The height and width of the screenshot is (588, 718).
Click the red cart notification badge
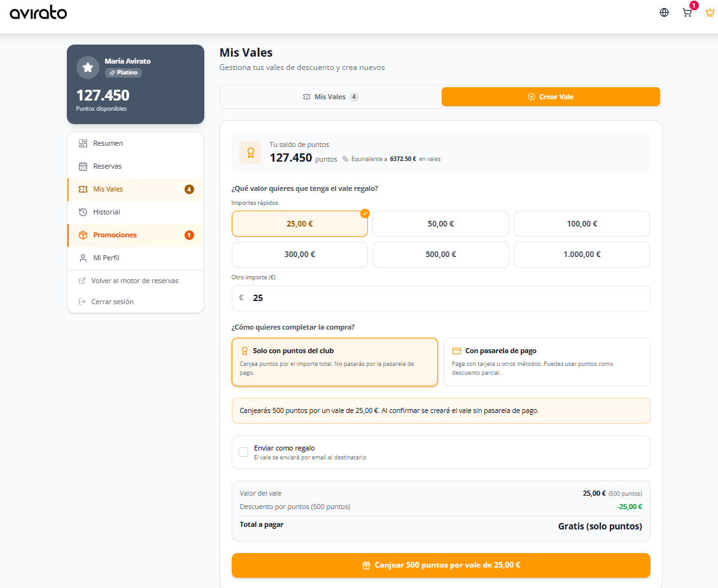[694, 6]
